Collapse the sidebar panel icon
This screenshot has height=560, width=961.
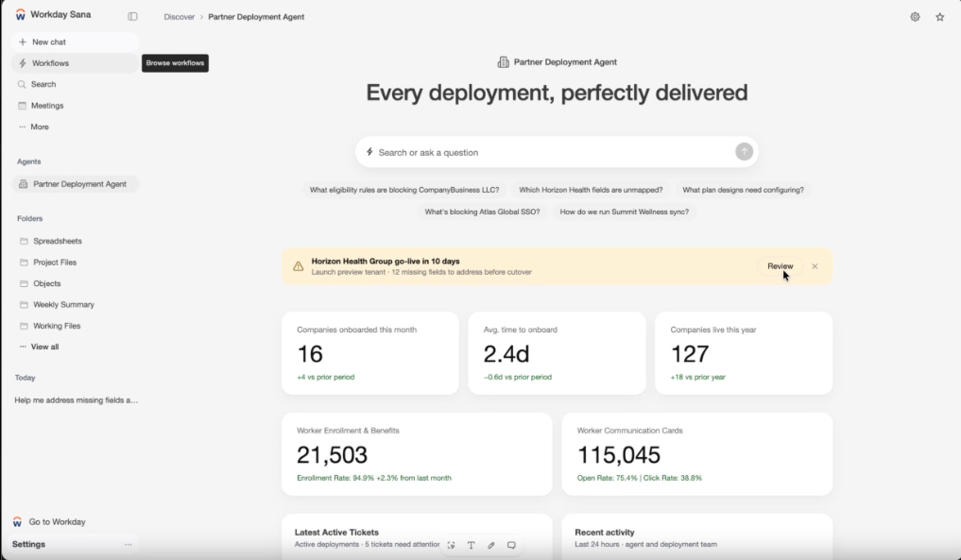coord(132,17)
